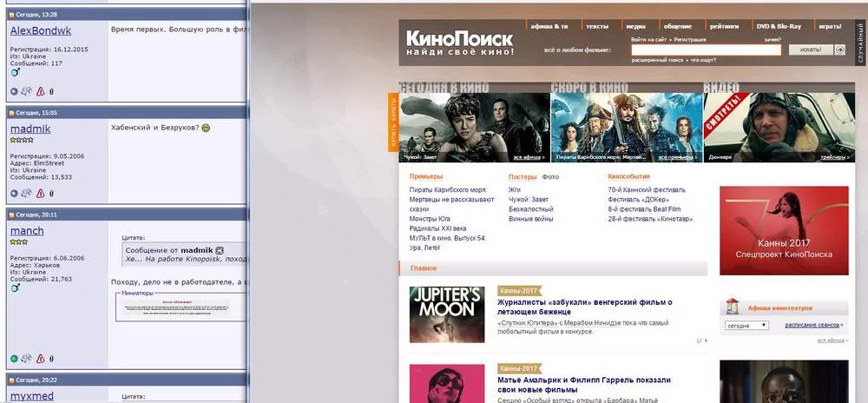Click the post icon beside Сегодня, 15:05
868x403 pixels.
(11, 113)
